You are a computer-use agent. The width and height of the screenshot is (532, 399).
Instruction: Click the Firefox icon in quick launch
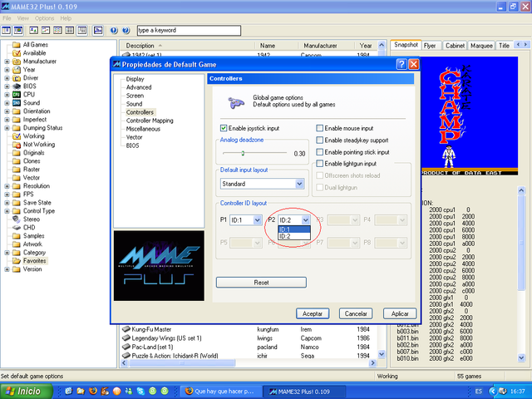92,391
